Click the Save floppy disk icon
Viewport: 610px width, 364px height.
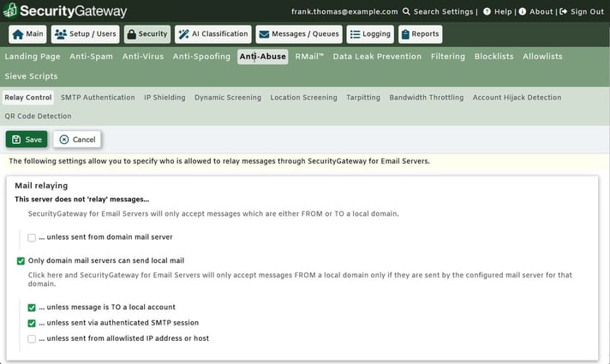click(x=16, y=140)
